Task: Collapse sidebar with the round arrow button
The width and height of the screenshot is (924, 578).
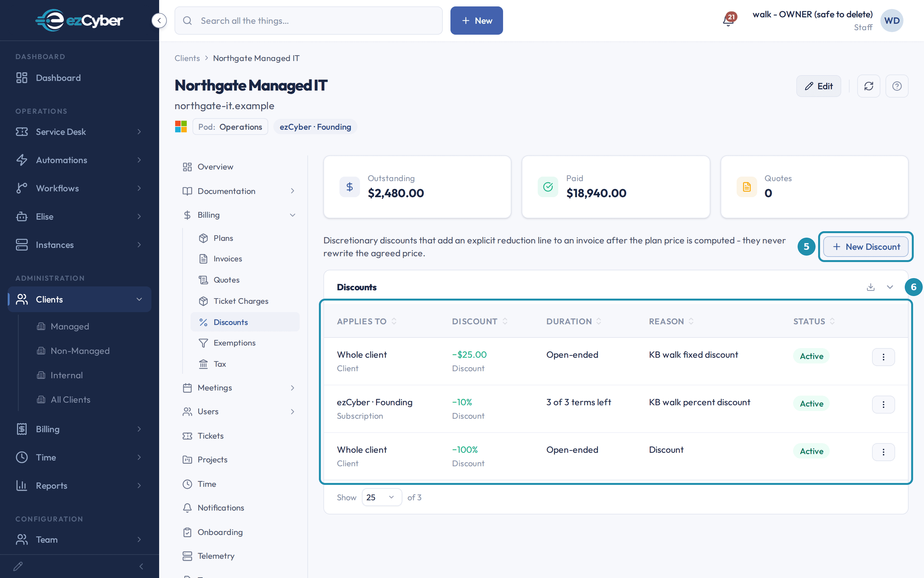Action: [159, 21]
